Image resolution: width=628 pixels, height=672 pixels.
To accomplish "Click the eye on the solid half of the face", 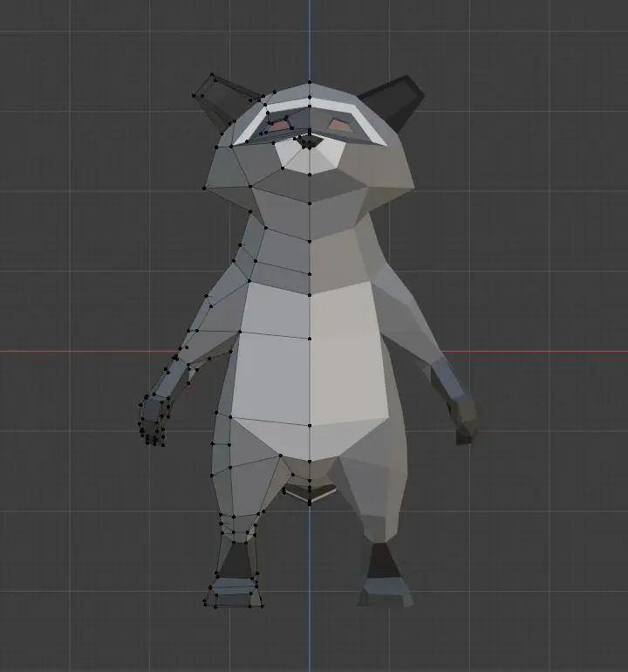I will pos(338,125).
